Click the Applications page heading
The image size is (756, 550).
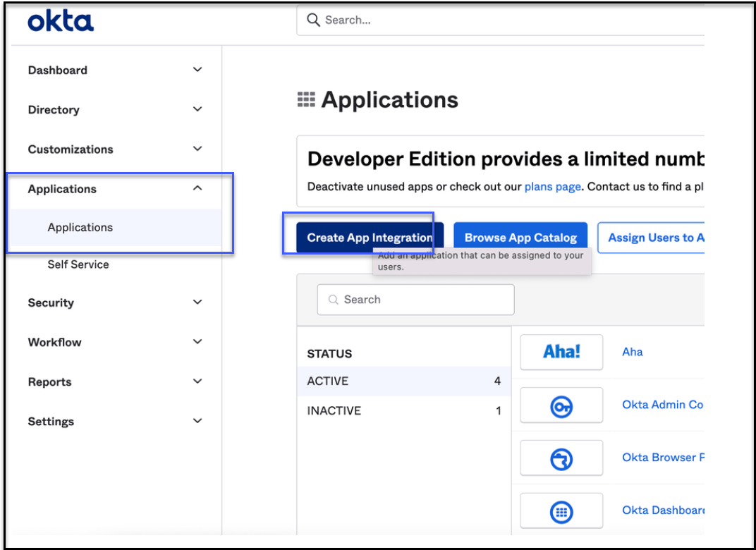[x=389, y=100]
